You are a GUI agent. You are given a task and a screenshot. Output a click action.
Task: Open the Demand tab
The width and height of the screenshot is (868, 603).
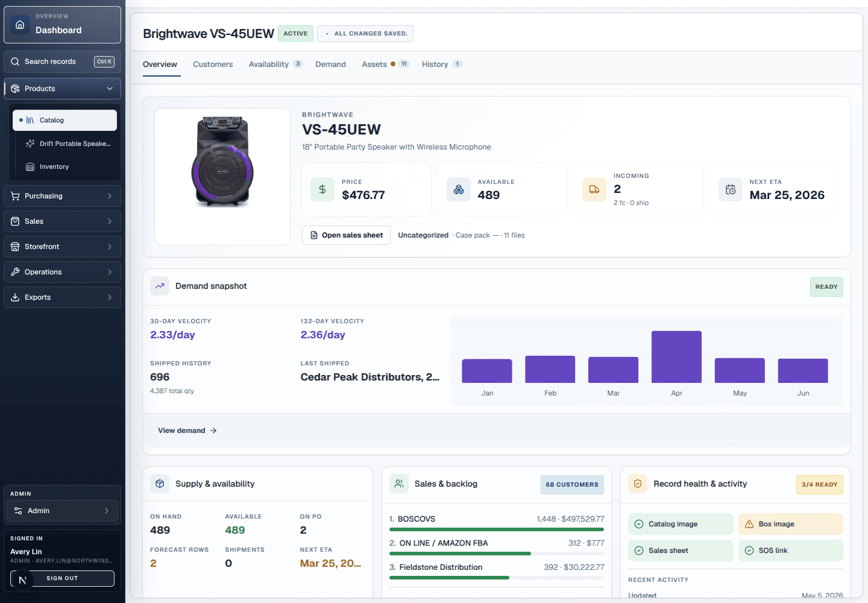330,65
